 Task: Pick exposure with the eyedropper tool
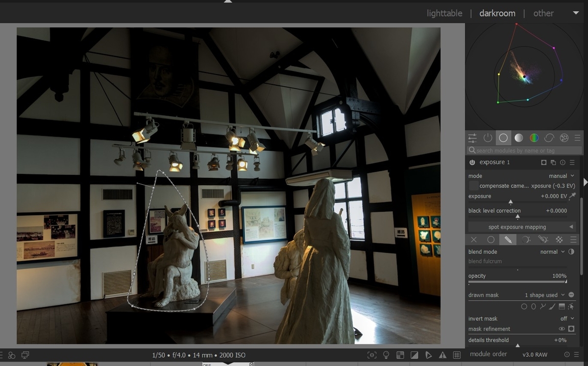tap(572, 196)
